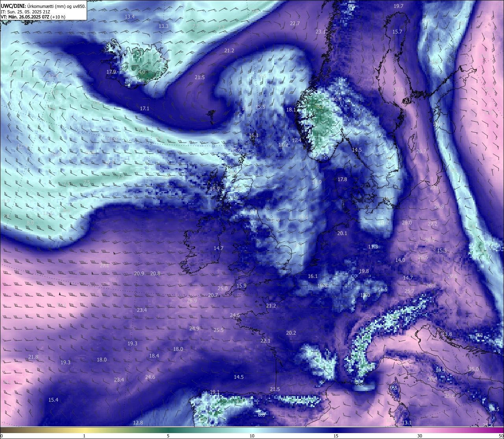The height and width of the screenshot is (439, 504).
Task: Click the 26.0 value over Poland
Action: click(x=407, y=223)
